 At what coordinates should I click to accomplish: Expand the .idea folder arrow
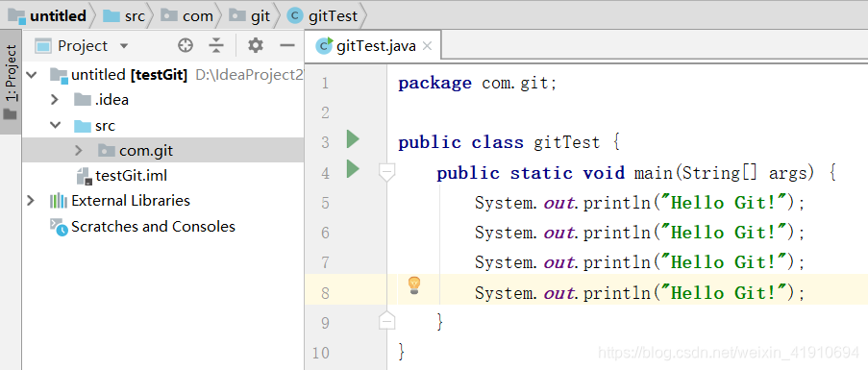(x=54, y=100)
